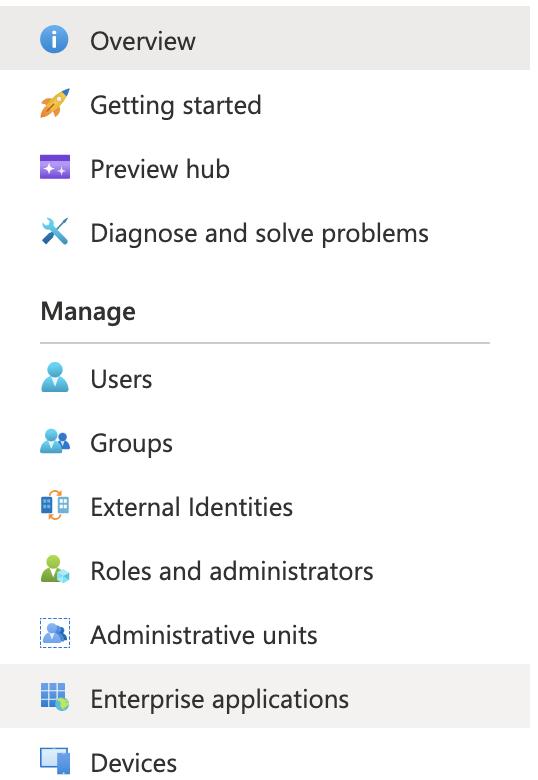538x780 pixels.
Task: Click the Devices monitor icon
Action: point(55,761)
